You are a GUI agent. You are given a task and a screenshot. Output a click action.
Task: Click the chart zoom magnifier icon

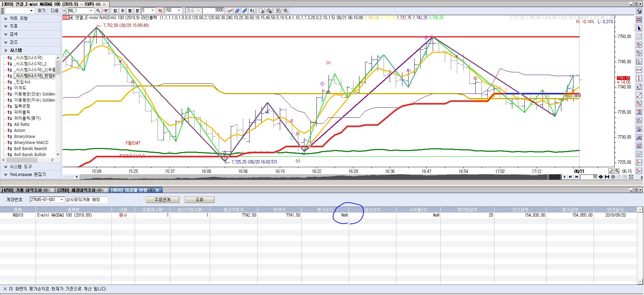[617, 171]
